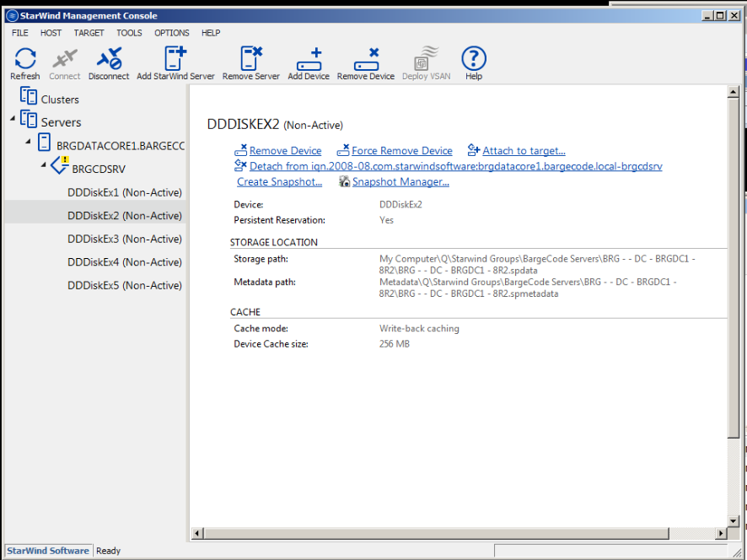Click the Refresh toolbar icon
Image resolution: width=747 pixels, height=560 pixels.
(x=25, y=59)
